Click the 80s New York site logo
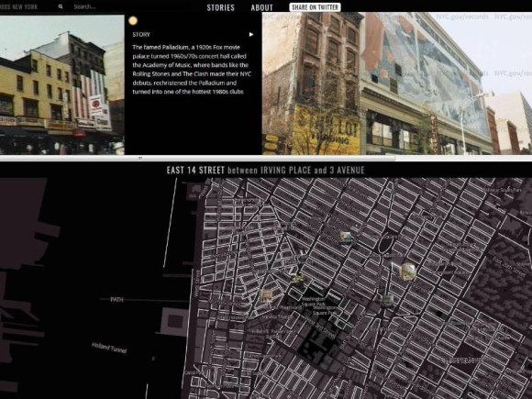This screenshot has height=399, width=532. click(19, 6)
